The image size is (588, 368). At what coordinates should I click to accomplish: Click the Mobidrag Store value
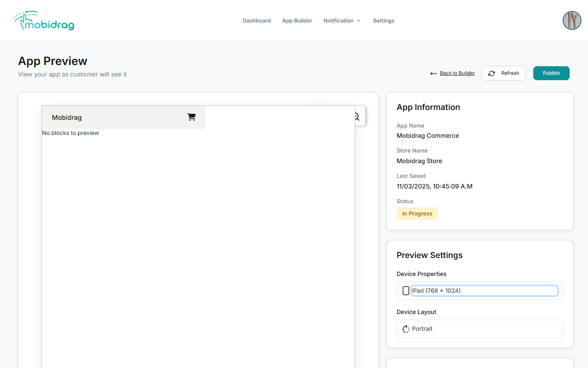pos(419,161)
